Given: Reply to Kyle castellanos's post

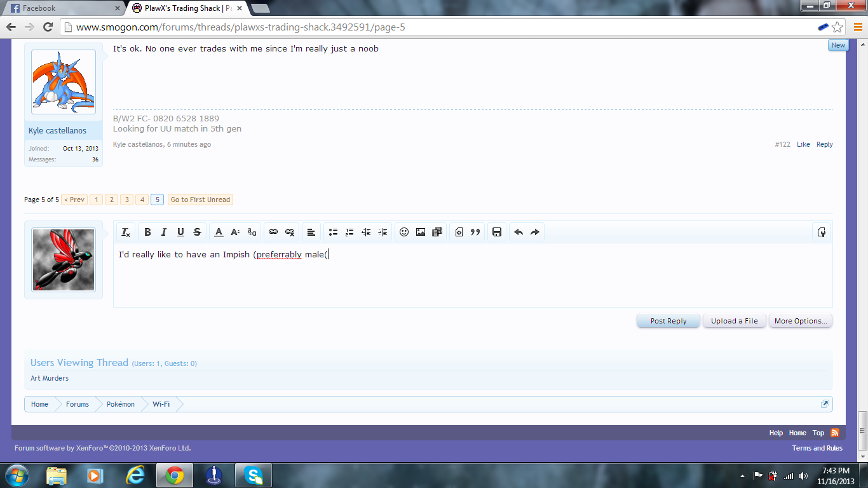Looking at the screenshot, I should point(825,144).
